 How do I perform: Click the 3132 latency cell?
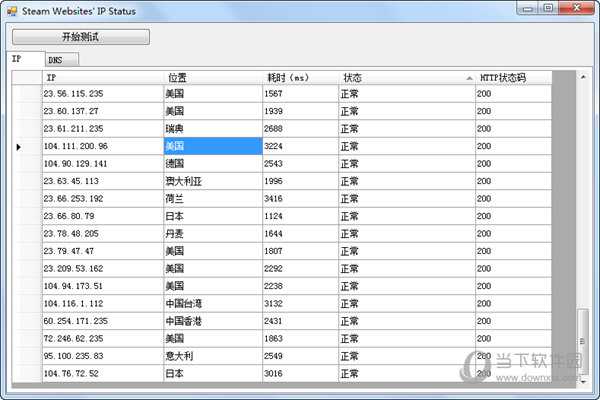(300, 304)
